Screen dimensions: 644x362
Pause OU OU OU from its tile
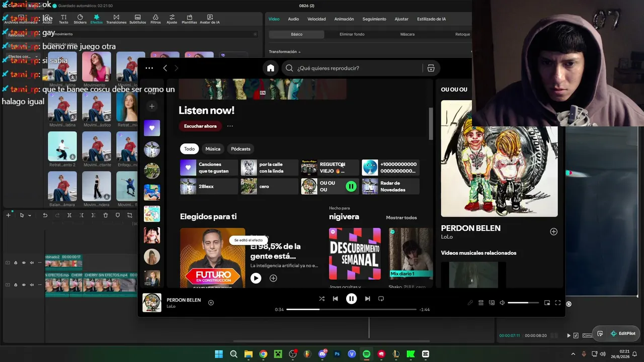(351, 187)
